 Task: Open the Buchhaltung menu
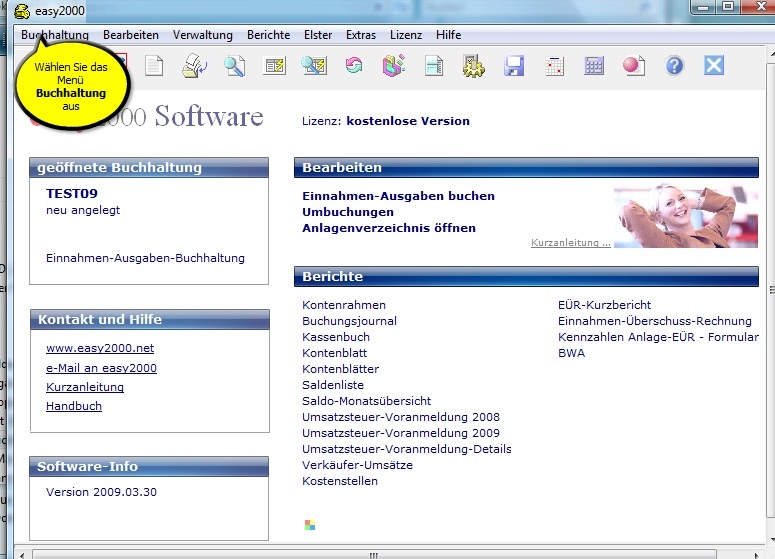[55, 35]
